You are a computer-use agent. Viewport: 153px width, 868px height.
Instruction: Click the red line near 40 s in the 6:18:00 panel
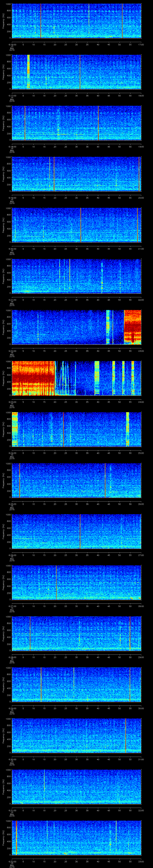[98, 123]
